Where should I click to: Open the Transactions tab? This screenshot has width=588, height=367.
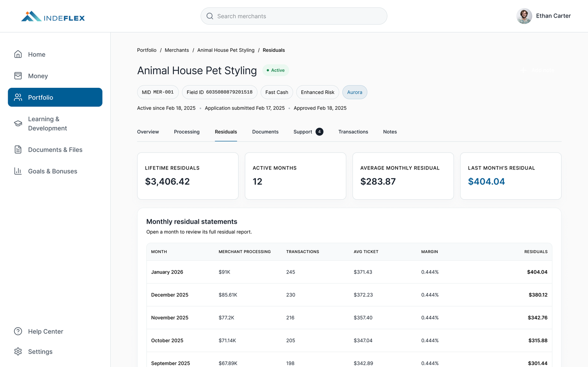click(353, 131)
